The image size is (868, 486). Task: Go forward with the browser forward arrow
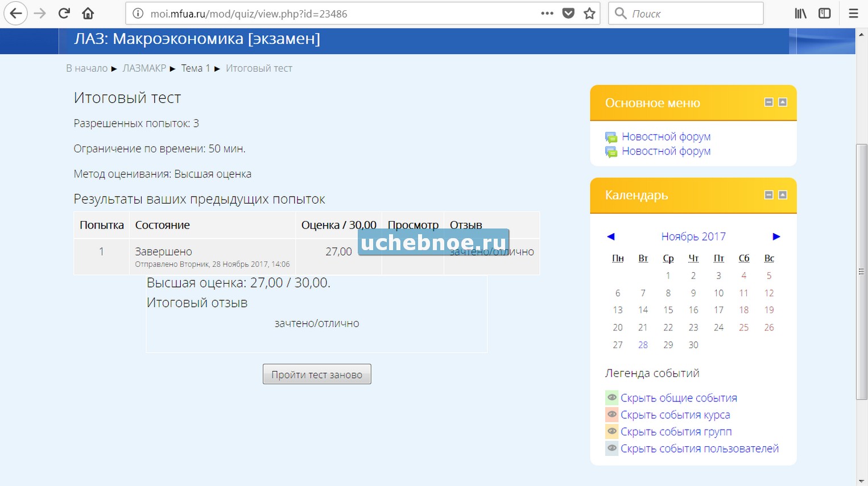(40, 14)
